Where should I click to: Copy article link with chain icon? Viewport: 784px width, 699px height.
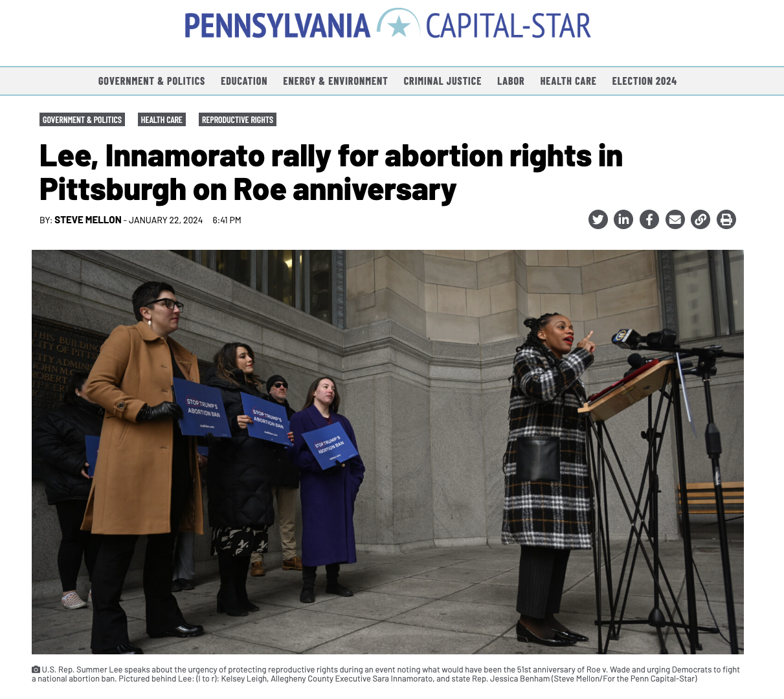700,219
